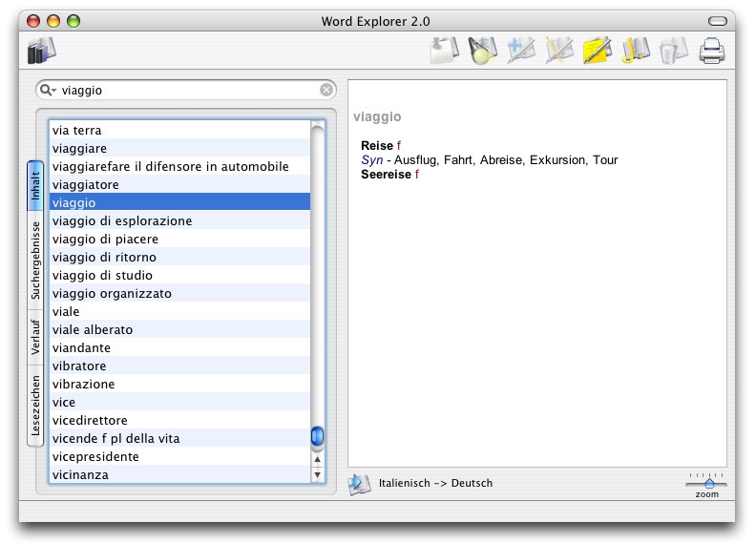Select 'vibratore' entry

[x=179, y=365]
